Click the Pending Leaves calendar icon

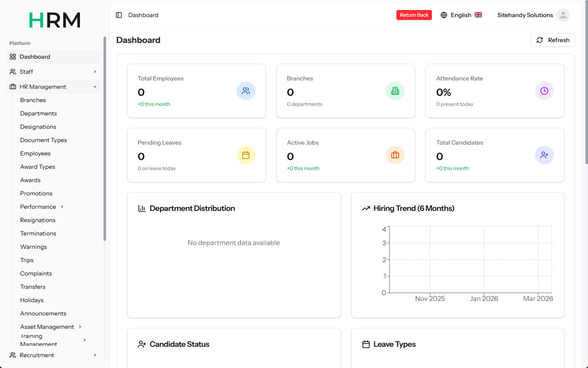click(246, 155)
